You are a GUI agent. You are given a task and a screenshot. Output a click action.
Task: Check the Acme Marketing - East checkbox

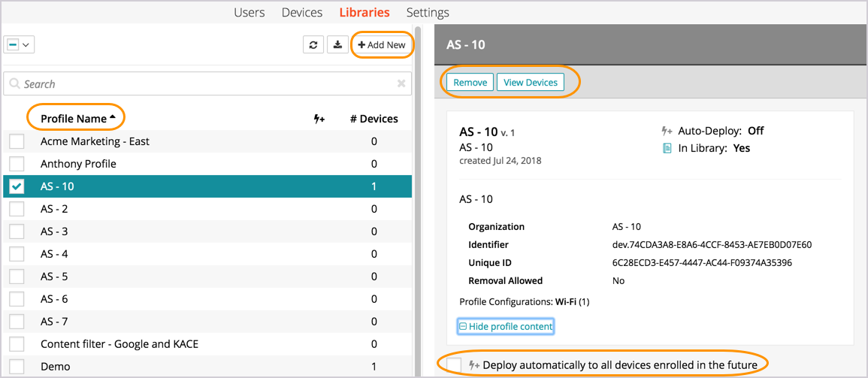[x=17, y=141]
